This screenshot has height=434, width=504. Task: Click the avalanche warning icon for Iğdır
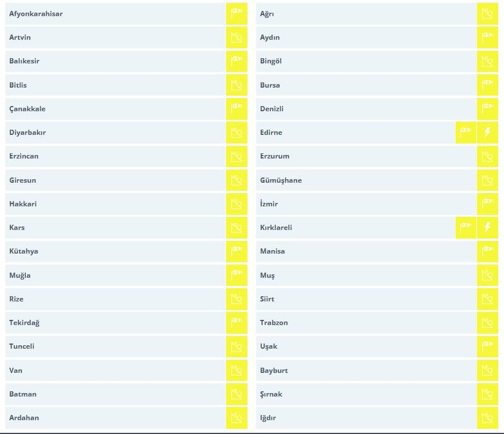pyautogui.click(x=487, y=418)
